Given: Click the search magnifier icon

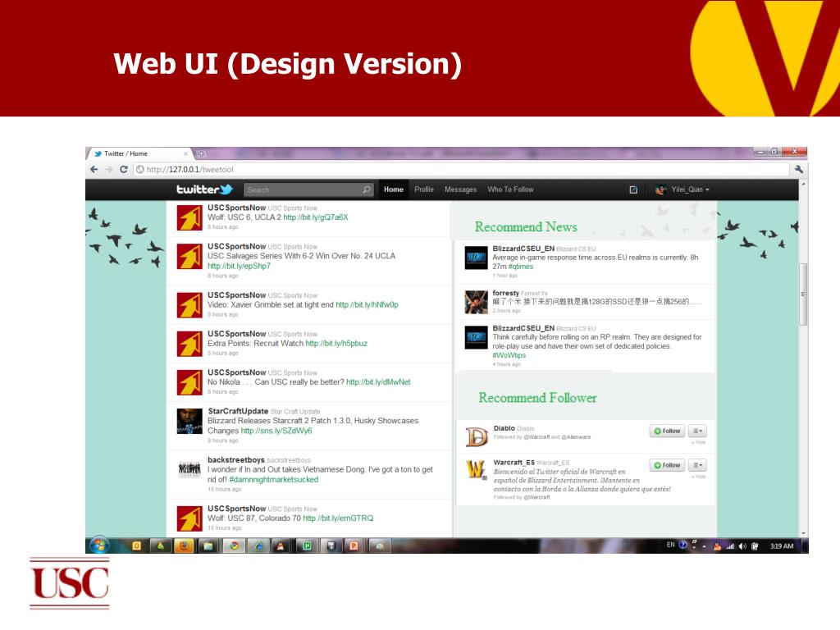Looking at the screenshot, I should [x=367, y=189].
